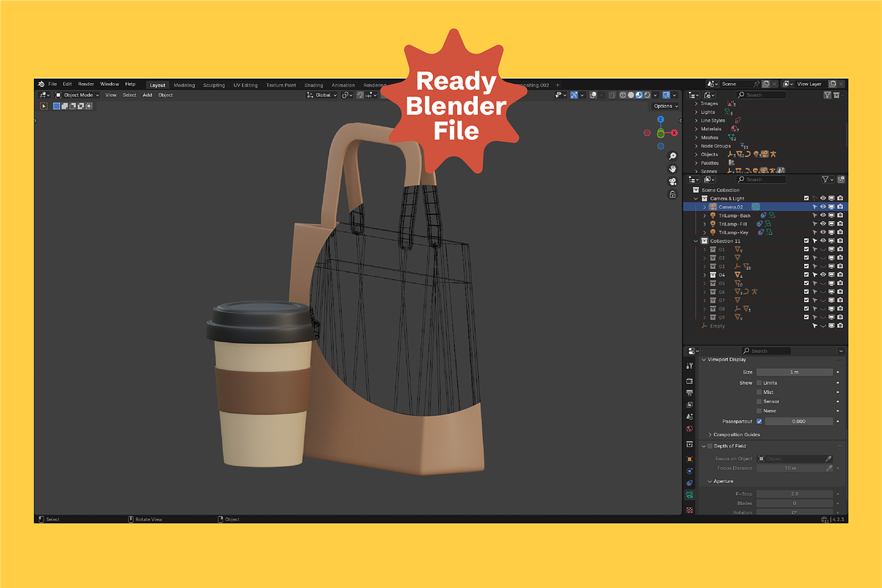Image resolution: width=882 pixels, height=588 pixels.
Task: Open the World properties tab (red globe)
Action: [689, 428]
